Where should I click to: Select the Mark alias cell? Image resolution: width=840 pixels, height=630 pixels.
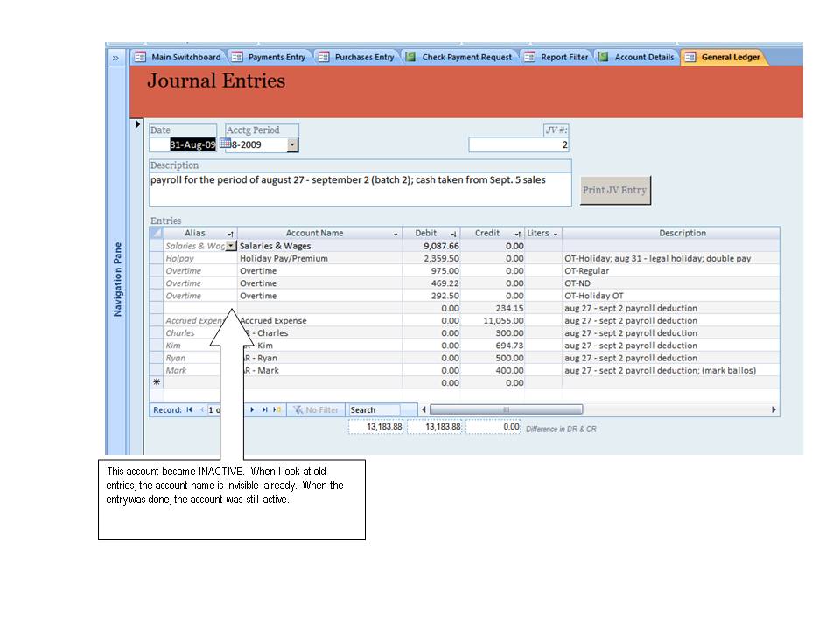point(192,370)
